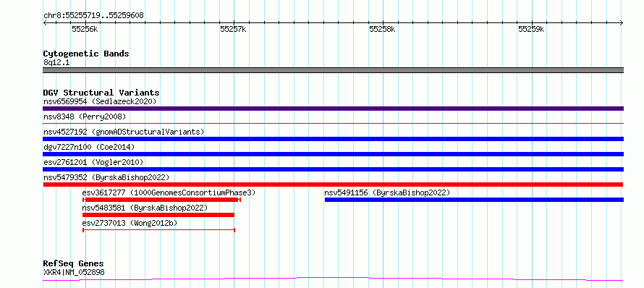
Task: Open the nsv8348 (Perry2008) label
Action: click(85, 117)
